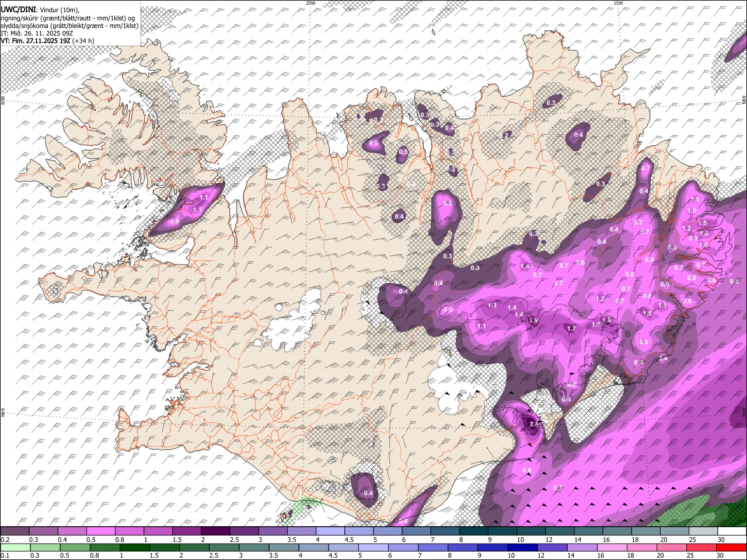
Task: Click the deep navy swatch above lower-scale 10
Action: tap(522, 547)
